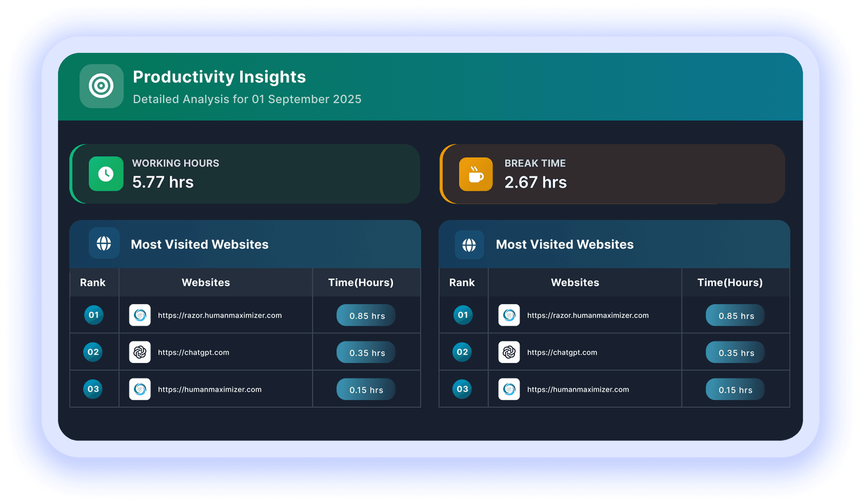Click the target icon in the Productivity Insights header
This screenshot has width=861, height=504.
101,87
